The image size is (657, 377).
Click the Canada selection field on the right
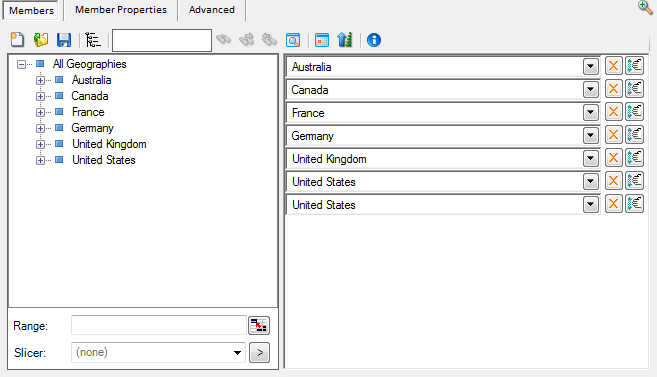pos(442,90)
